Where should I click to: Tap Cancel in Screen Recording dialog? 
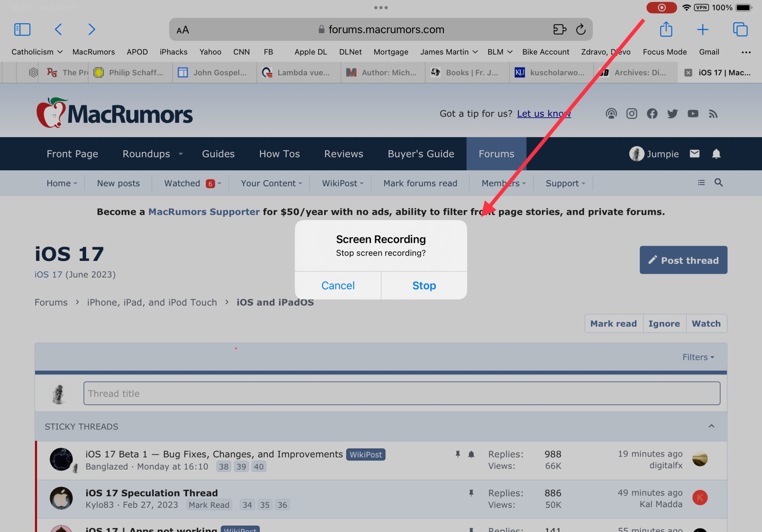point(338,286)
